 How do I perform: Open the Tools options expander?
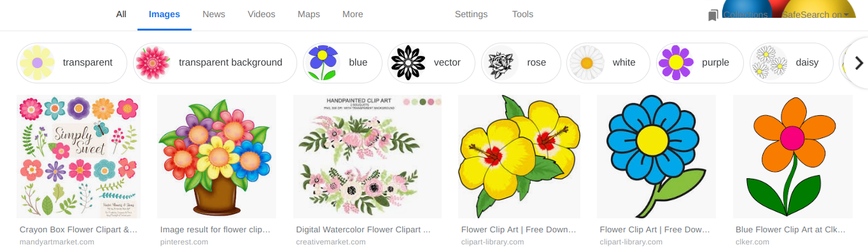(522, 14)
